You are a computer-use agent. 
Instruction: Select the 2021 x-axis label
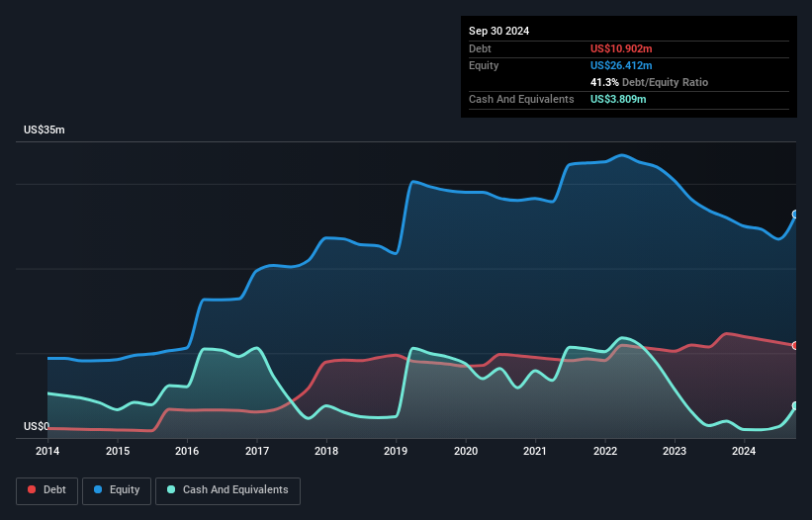point(535,451)
